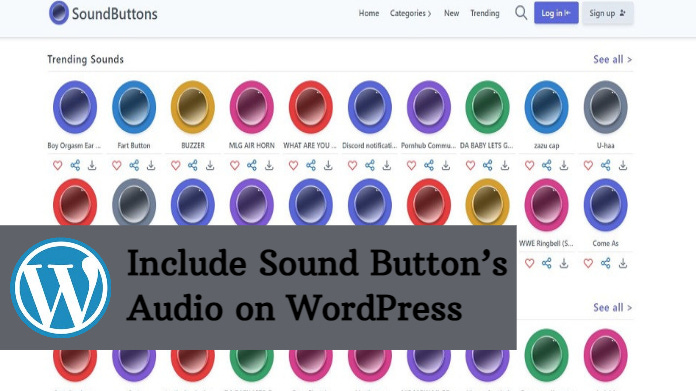The image size is (696, 391).
Task: Play the pink WWE Ringbell button
Action: [546, 205]
